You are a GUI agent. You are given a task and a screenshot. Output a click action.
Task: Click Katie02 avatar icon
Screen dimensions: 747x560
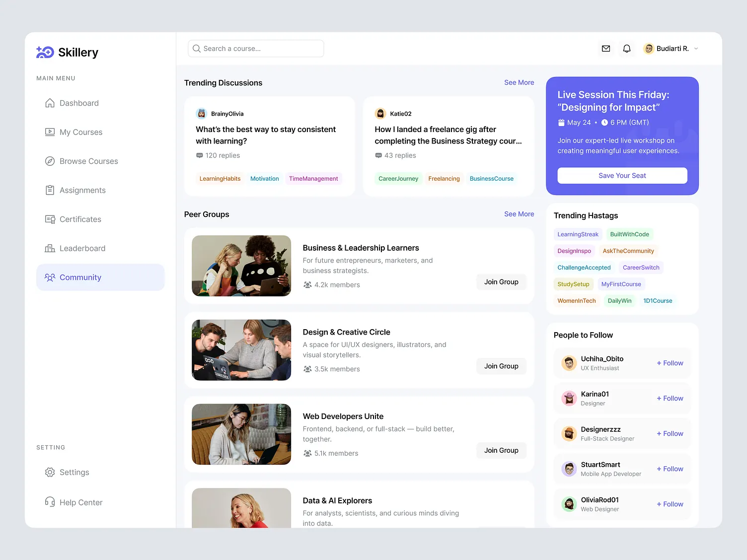(380, 114)
